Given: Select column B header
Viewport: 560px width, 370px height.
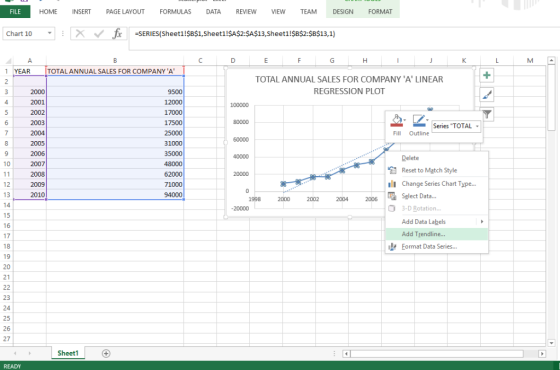Looking at the screenshot, I should click(x=115, y=61).
